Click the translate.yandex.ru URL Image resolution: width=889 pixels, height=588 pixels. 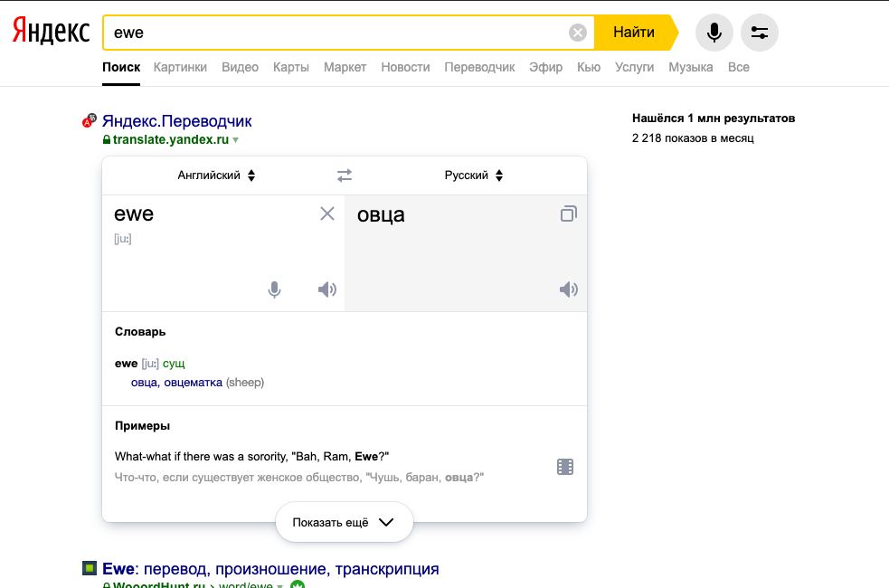click(x=171, y=139)
